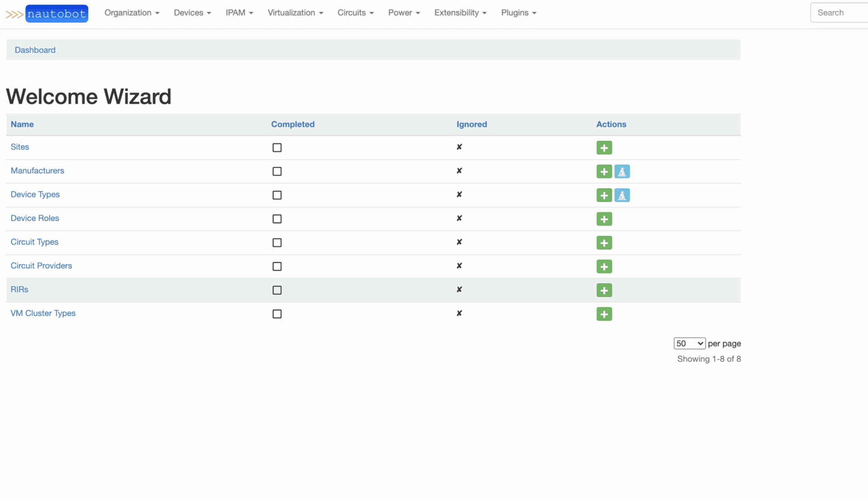Toggle the Completed checkbox for Circuit Types
868x499 pixels.
point(277,242)
